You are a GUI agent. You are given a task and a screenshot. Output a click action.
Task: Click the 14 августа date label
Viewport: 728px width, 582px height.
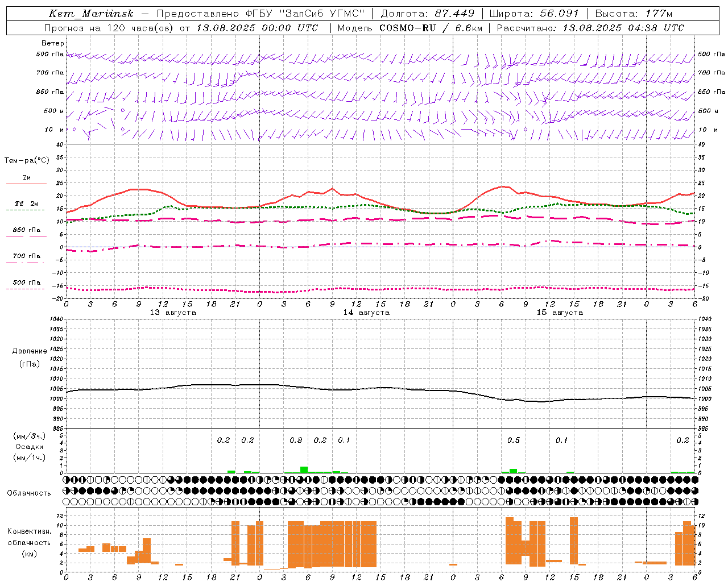pyautogui.click(x=366, y=313)
